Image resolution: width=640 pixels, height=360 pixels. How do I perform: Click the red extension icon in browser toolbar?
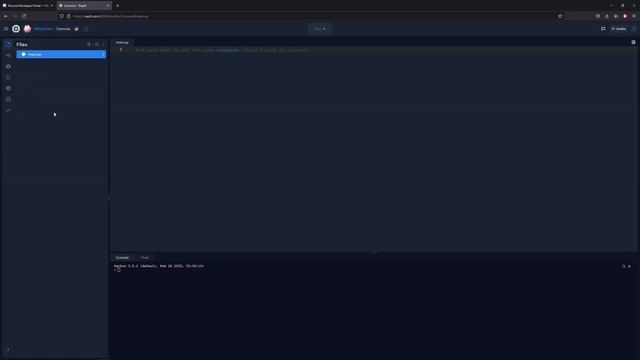(x=625, y=16)
